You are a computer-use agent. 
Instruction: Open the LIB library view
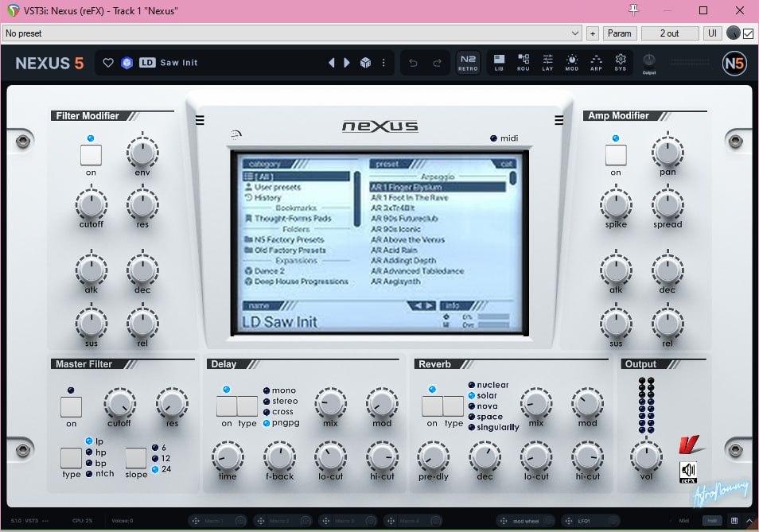(499, 63)
